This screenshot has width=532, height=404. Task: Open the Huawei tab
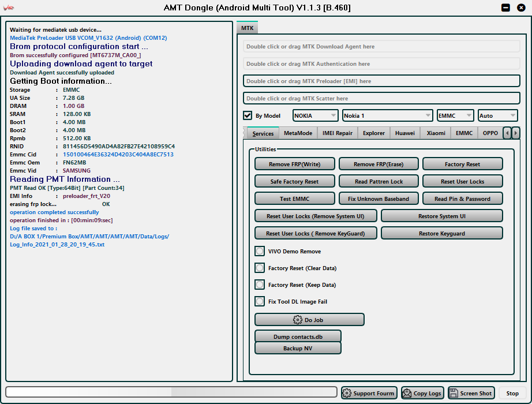click(404, 133)
